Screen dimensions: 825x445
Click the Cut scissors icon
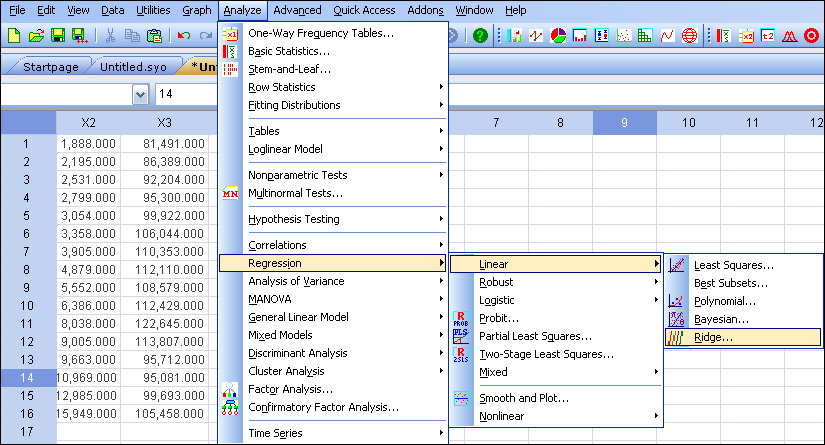pyautogui.click(x=110, y=36)
